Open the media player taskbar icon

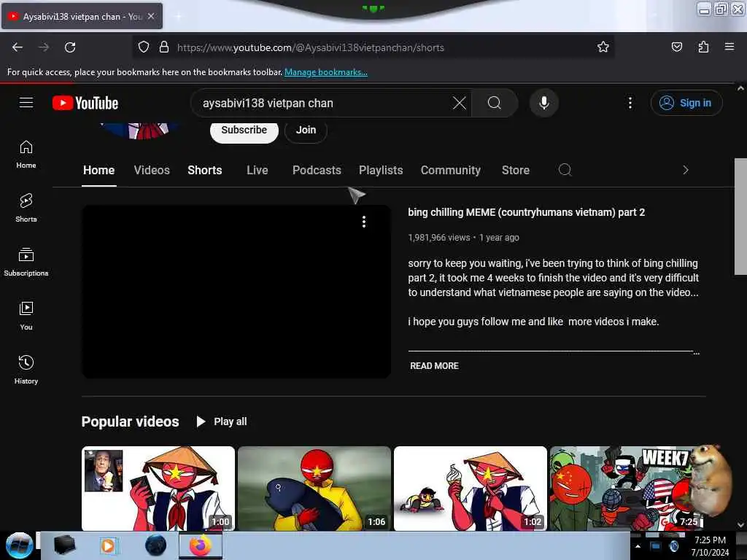[x=108, y=545]
